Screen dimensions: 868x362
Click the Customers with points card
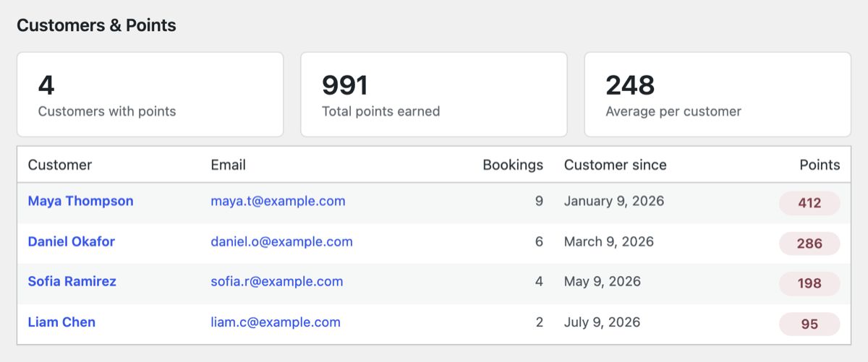coord(150,94)
